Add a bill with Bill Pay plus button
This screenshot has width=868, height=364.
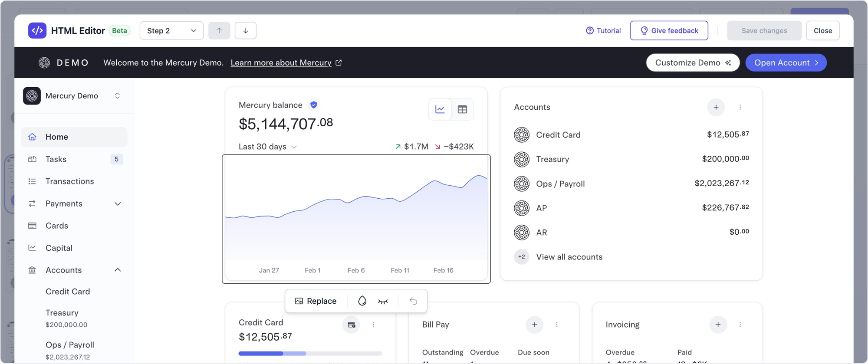(535, 325)
